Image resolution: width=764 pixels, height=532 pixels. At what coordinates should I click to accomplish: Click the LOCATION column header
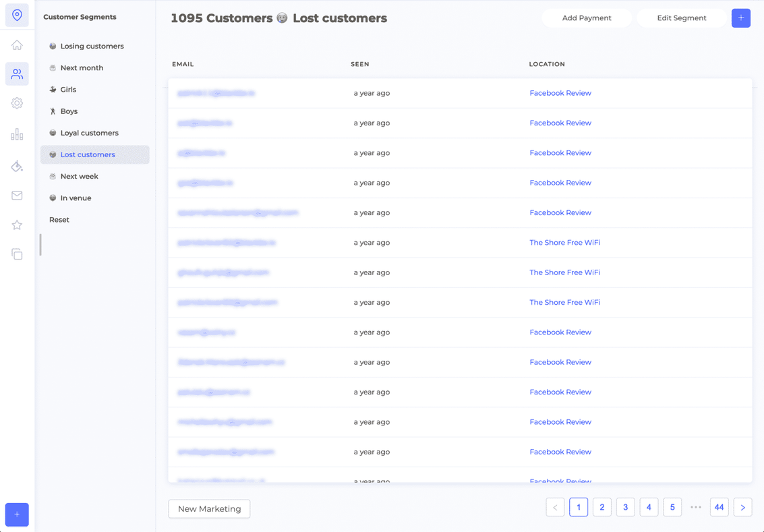point(547,64)
